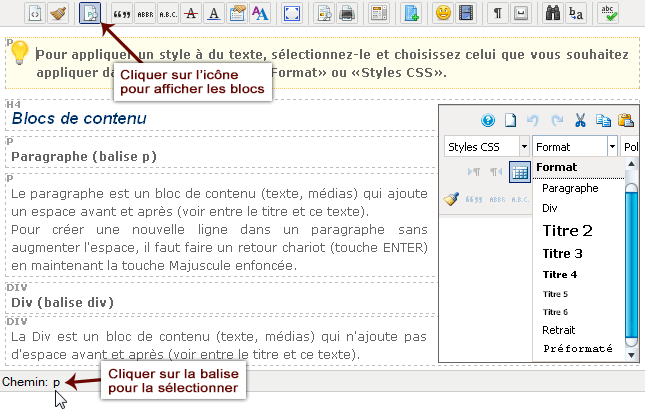Click the blue Format list scrollbar thumb
The width and height of the screenshot is (645, 410).
(631, 265)
